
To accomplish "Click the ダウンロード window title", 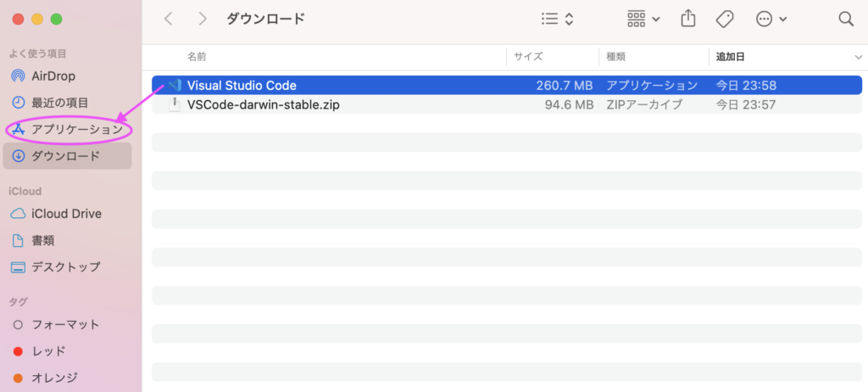I will pos(265,19).
